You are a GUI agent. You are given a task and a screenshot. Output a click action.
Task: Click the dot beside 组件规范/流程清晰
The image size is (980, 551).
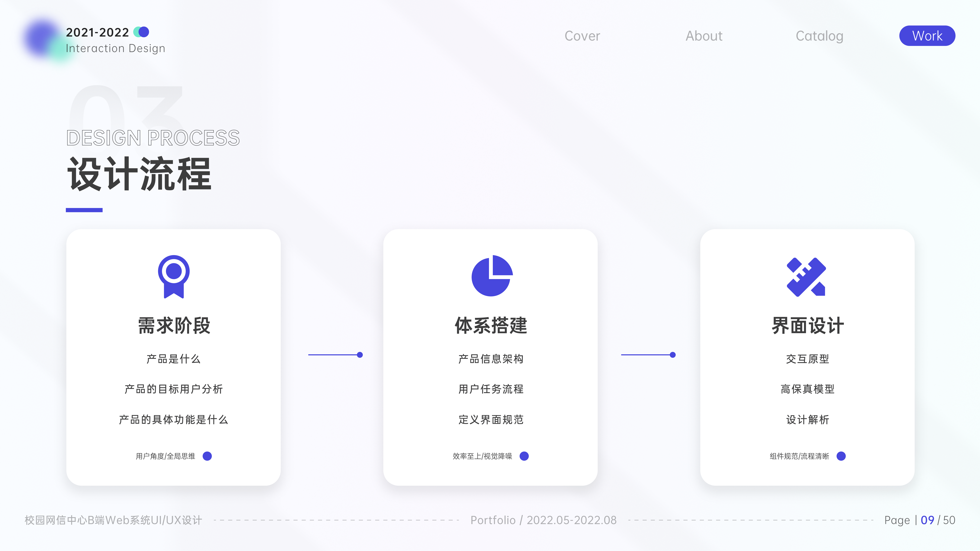(x=841, y=456)
